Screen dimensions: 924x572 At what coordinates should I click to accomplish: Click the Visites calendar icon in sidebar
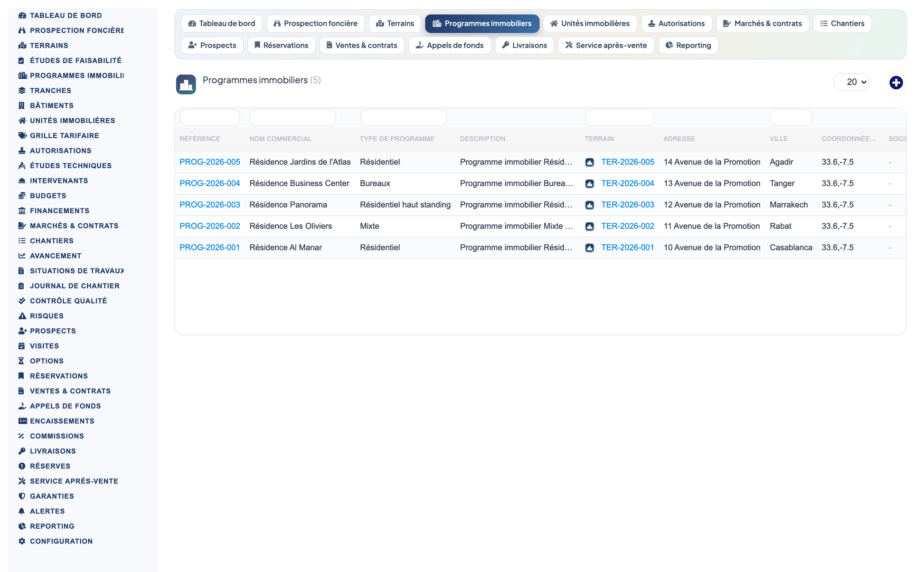click(21, 346)
